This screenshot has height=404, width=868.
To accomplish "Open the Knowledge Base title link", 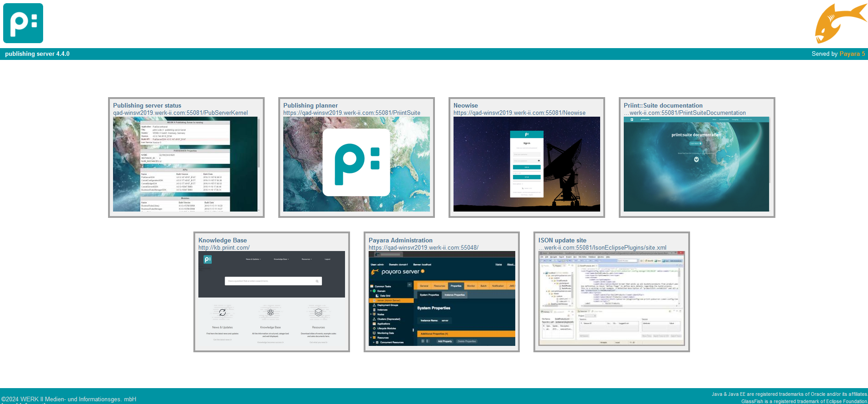I will (x=222, y=240).
